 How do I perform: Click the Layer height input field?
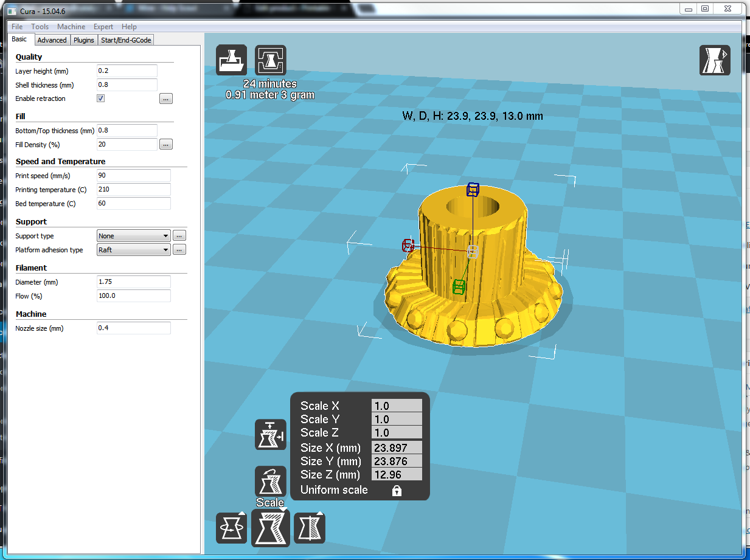click(x=127, y=71)
